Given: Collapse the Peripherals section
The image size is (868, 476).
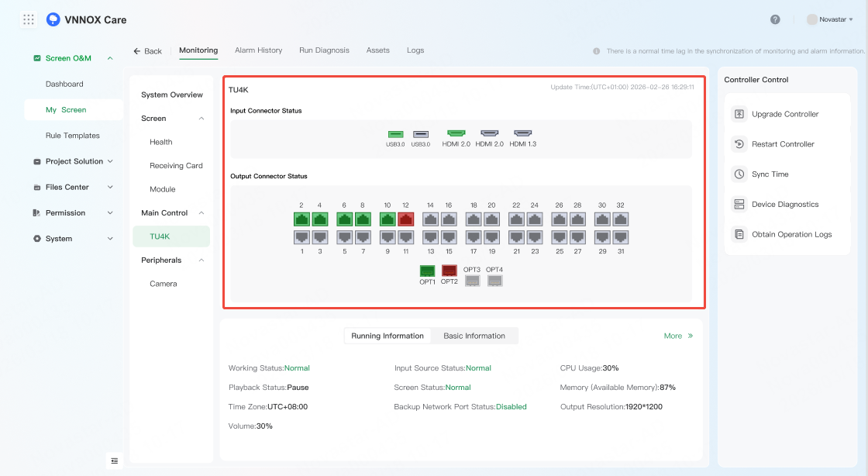Looking at the screenshot, I should pos(201,260).
